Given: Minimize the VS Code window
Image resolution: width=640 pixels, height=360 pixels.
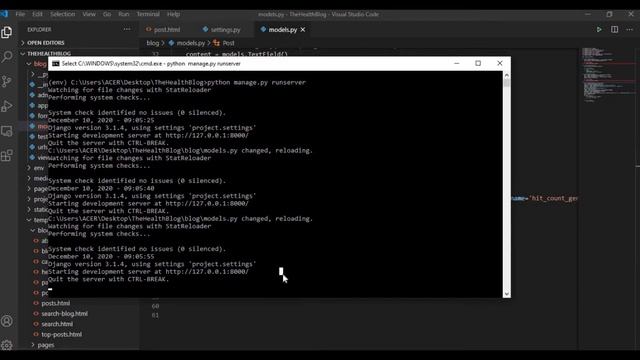Looking at the screenshot, I should coord(588,14).
